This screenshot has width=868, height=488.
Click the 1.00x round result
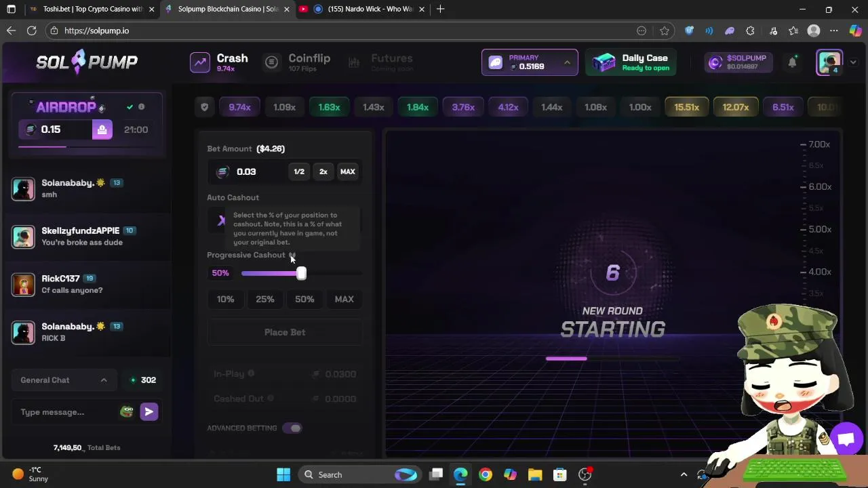pyautogui.click(x=639, y=107)
